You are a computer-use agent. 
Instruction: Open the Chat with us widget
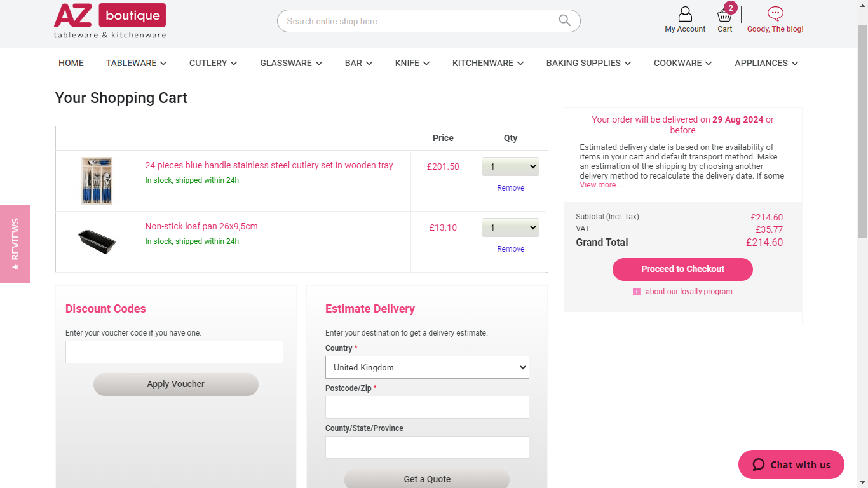[x=791, y=464]
